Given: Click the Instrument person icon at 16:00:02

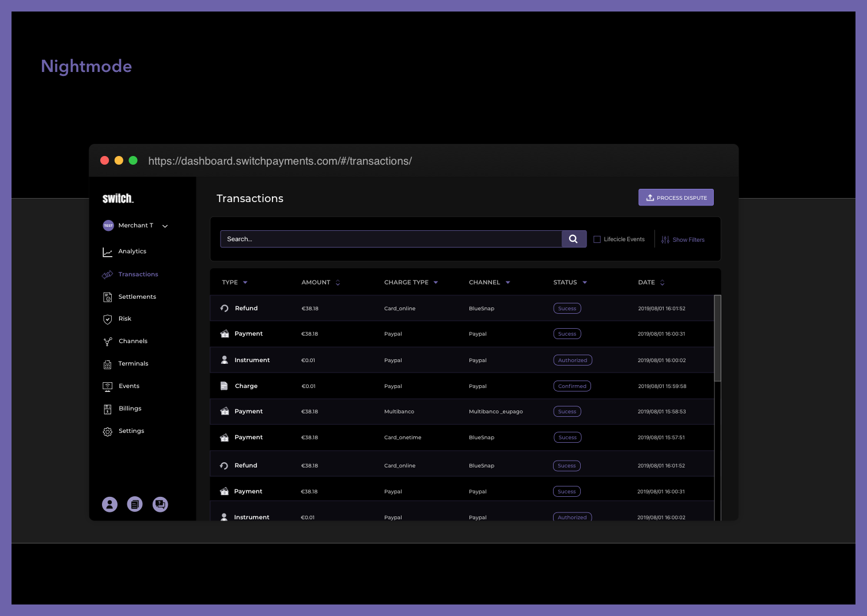Looking at the screenshot, I should click(224, 360).
